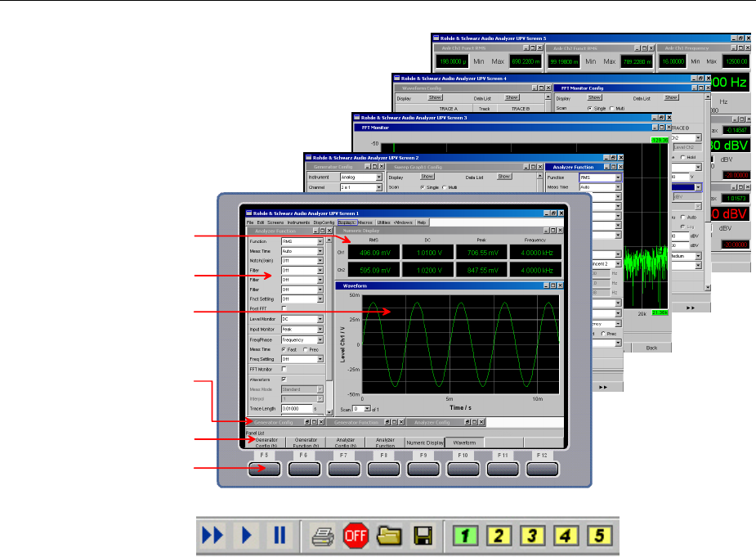This screenshot has width=756, height=557.
Task: Select Numeric Display softkey in Panel List
Action: 425,442
